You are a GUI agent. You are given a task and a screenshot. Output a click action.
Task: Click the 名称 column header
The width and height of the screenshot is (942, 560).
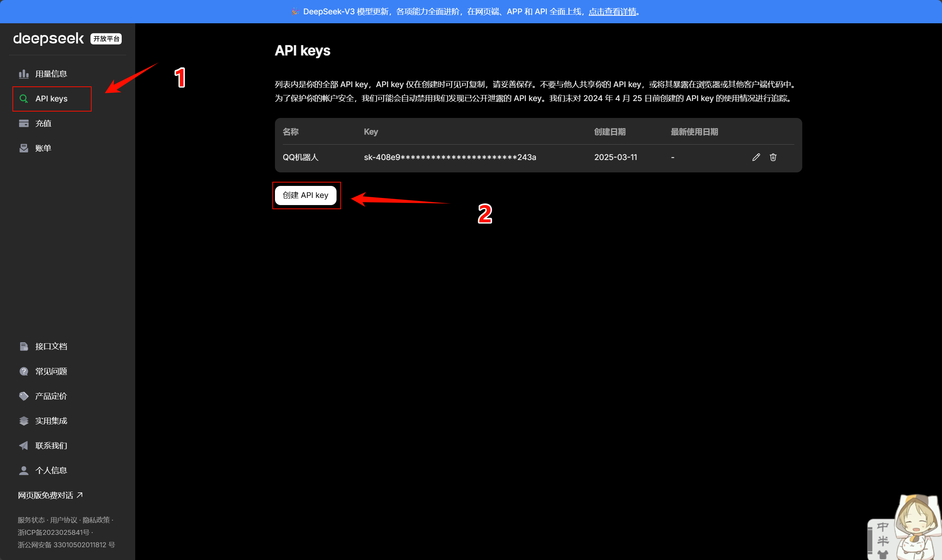pos(290,132)
